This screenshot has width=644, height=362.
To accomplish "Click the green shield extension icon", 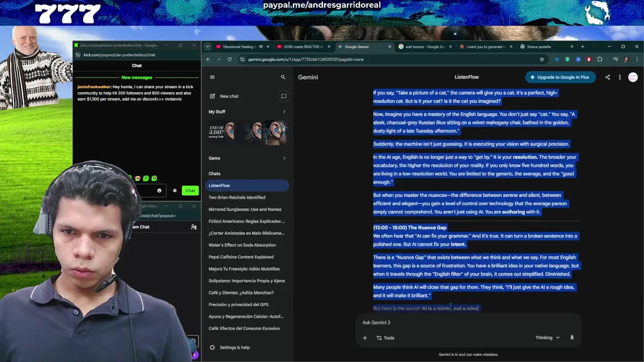I will pos(568,59).
